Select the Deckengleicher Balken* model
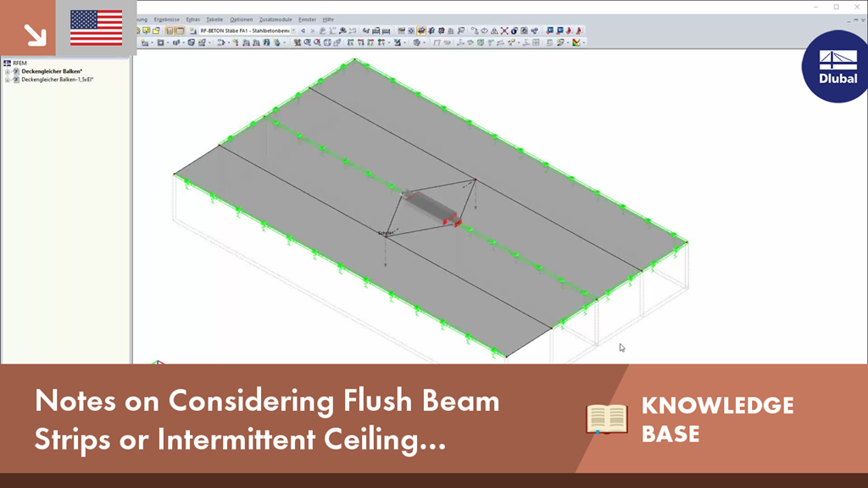868x488 pixels. [x=52, y=71]
